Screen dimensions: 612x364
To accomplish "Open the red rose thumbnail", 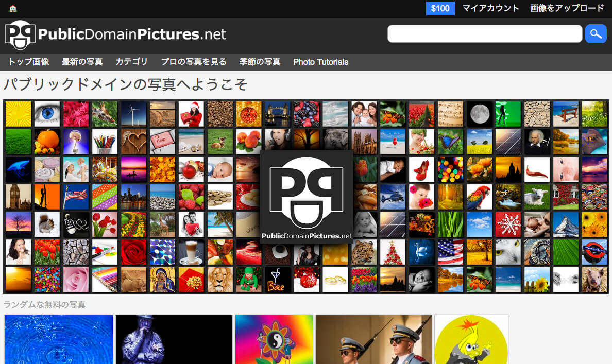I will pyautogui.click(x=134, y=252).
